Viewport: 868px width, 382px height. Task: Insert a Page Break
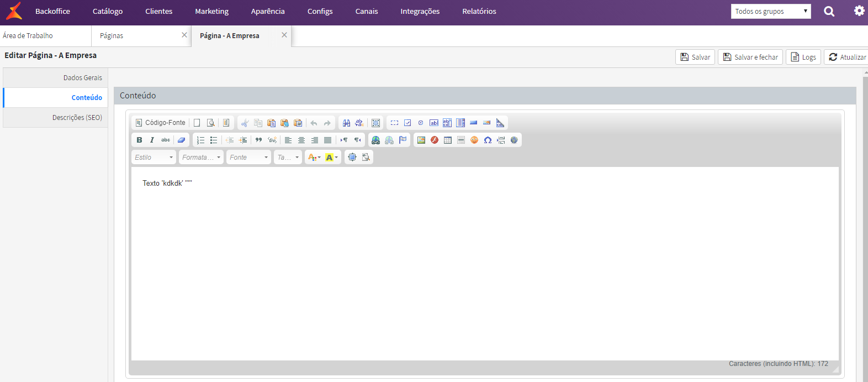(x=501, y=140)
